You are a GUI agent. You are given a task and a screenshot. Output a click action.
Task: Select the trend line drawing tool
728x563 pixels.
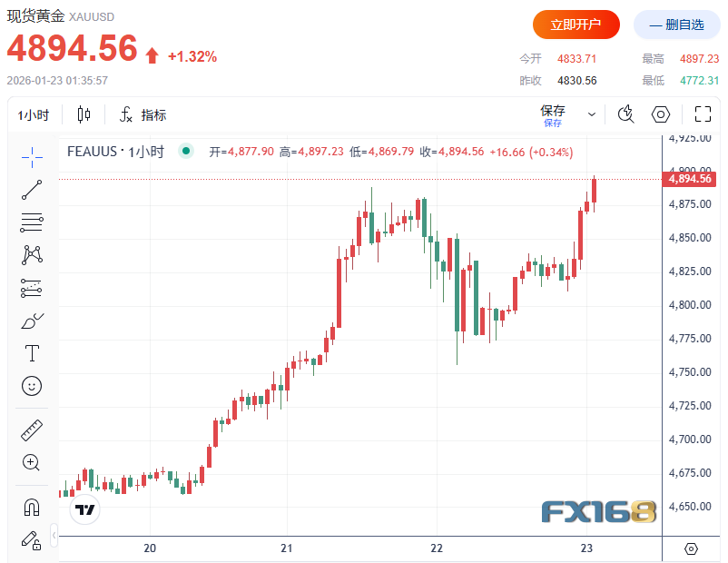pos(32,190)
